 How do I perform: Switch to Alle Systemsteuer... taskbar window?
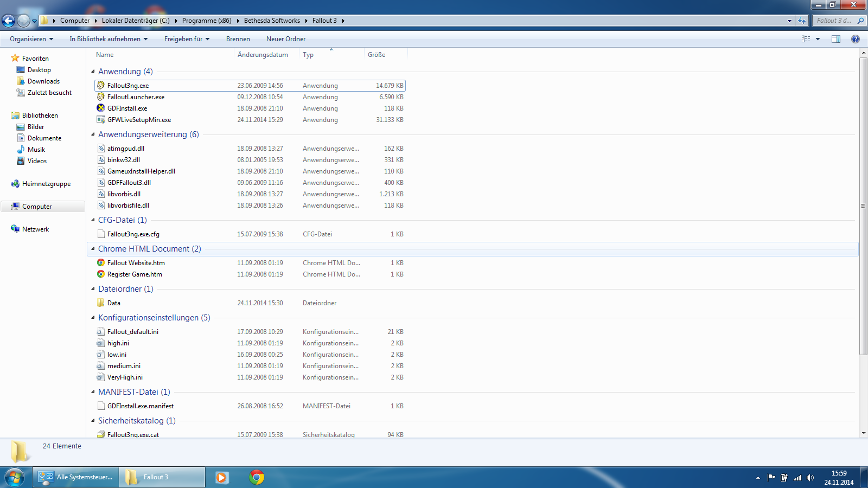click(75, 477)
